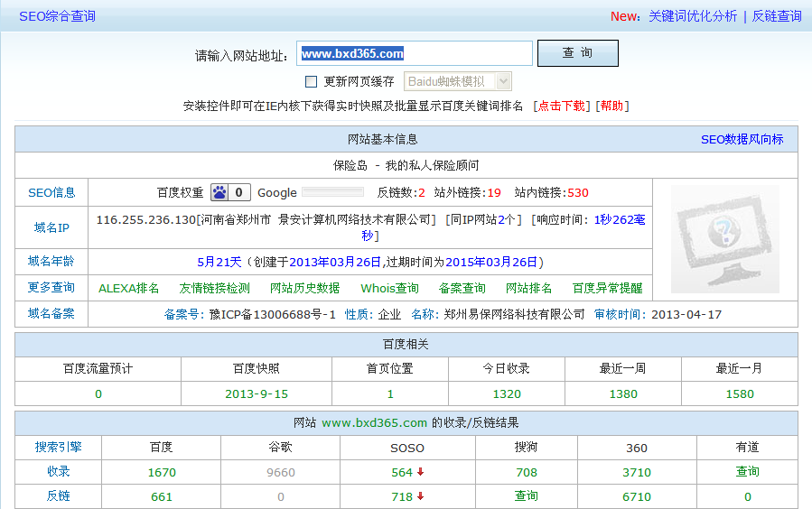Click 百度流量预计 value 0

click(x=98, y=394)
